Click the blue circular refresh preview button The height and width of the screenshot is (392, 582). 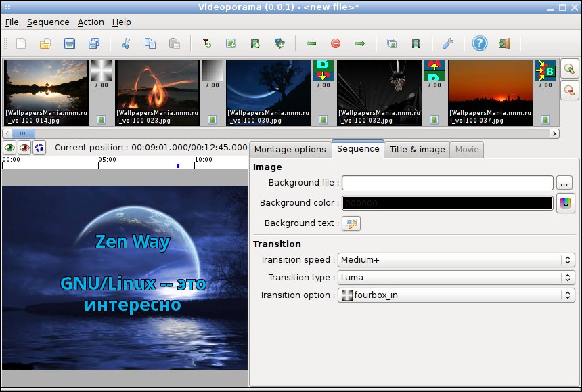39,148
